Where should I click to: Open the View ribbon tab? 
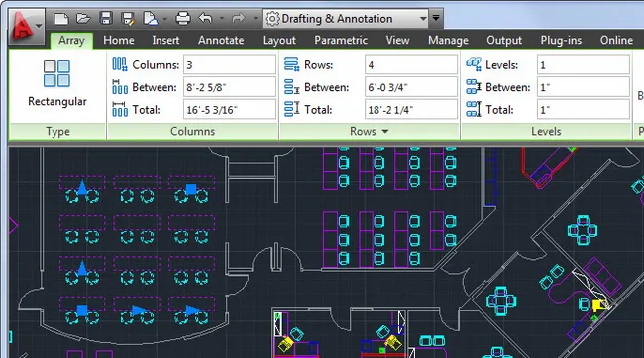click(397, 40)
